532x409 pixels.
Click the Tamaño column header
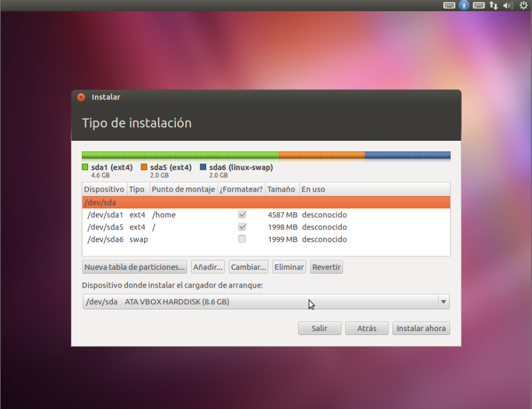[282, 189]
